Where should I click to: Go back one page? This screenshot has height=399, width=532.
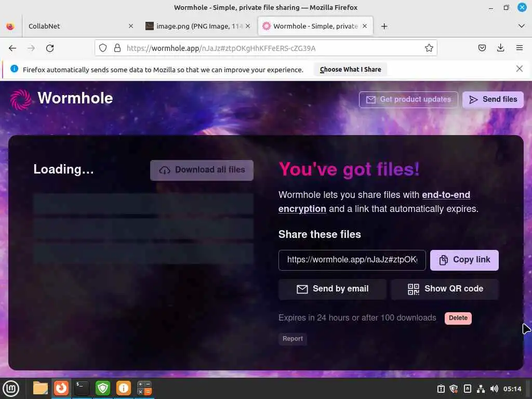click(12, 48)
